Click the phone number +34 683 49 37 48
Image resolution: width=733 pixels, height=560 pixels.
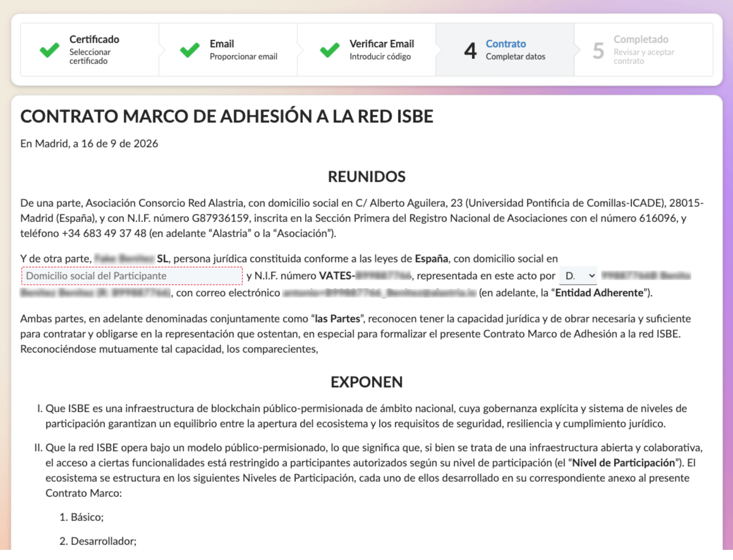[x=104, y=233]
